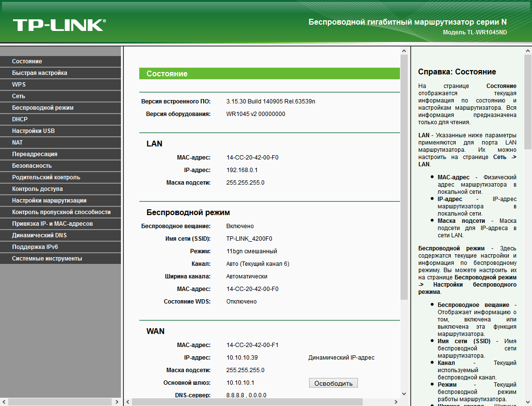Viewport: 532px width, 406px height.
Task: Open the Безопасность section
Action: tap(60, 165)
